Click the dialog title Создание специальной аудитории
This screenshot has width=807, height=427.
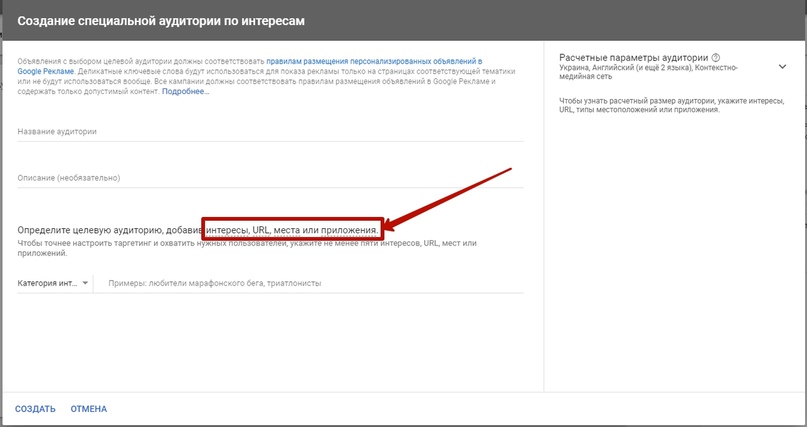pos(161,21)
